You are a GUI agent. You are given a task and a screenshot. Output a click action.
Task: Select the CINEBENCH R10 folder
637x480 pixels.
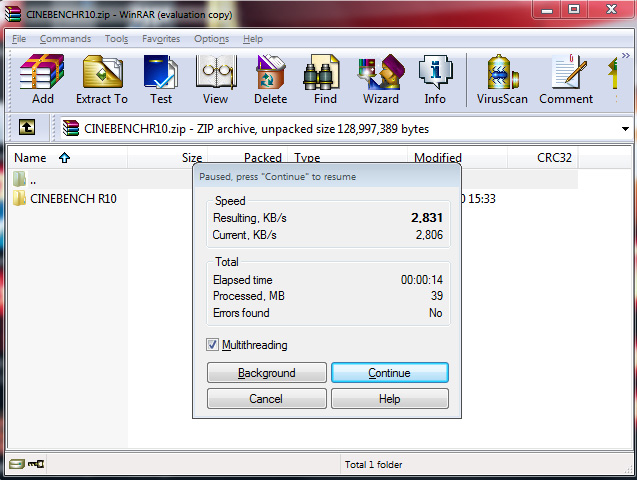pos(65,199)
